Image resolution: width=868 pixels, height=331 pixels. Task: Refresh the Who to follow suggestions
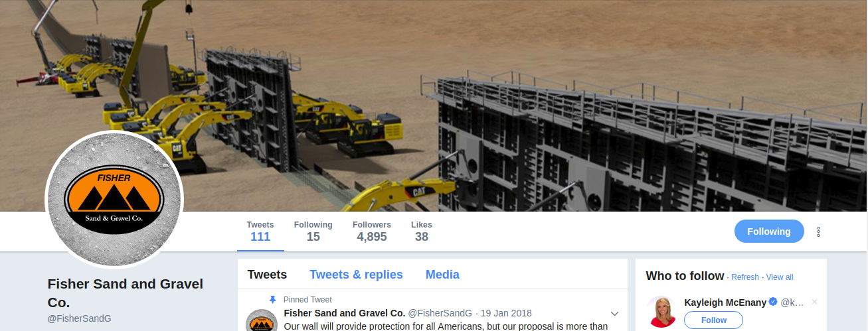point(745,277)
